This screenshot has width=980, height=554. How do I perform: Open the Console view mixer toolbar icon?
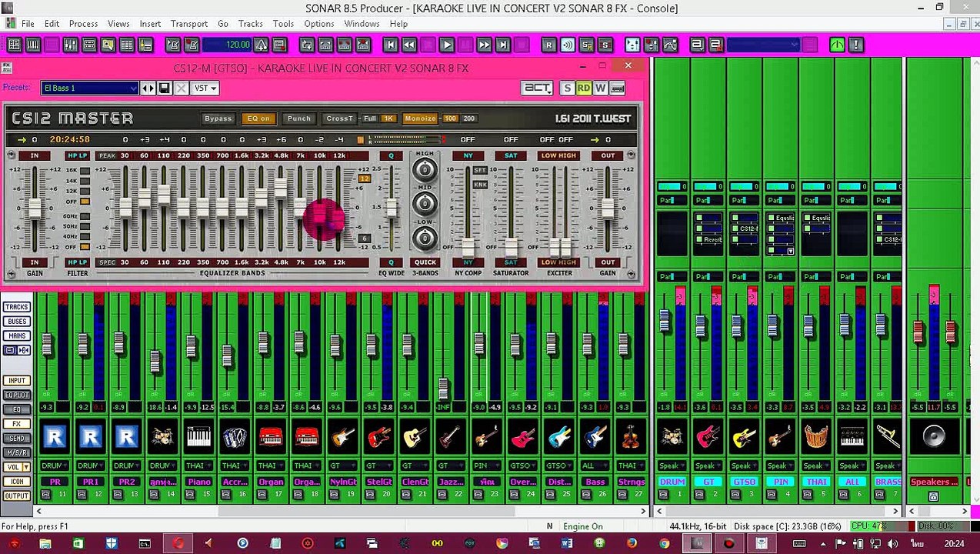[70, 45]
